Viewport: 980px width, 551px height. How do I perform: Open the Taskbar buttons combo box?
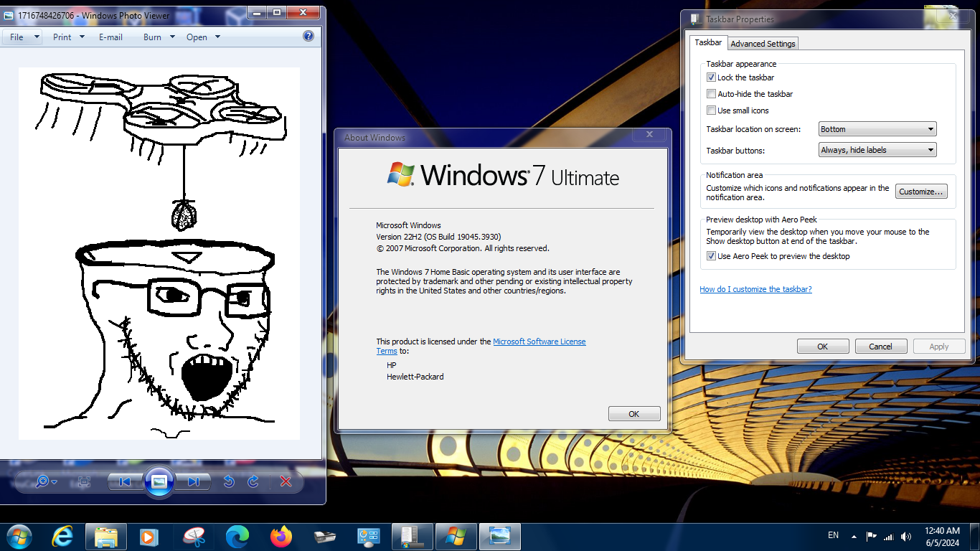pos(877,150)
